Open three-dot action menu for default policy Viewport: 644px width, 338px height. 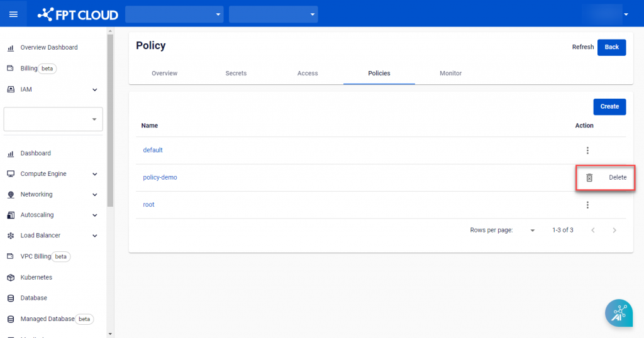[x=587, y=151]
